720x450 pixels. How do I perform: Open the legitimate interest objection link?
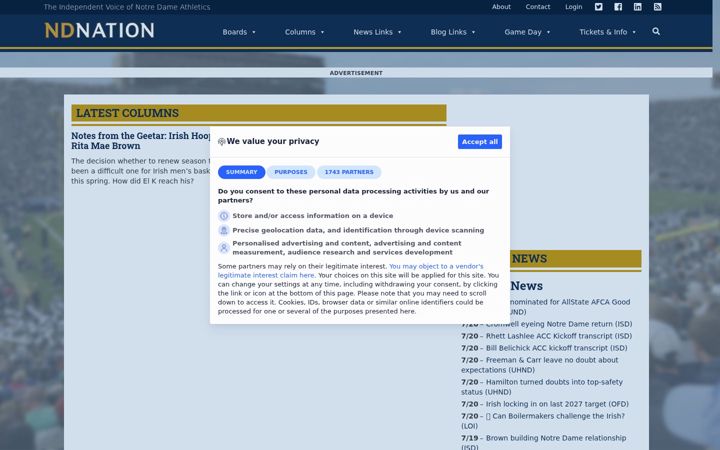click(350, 271)
